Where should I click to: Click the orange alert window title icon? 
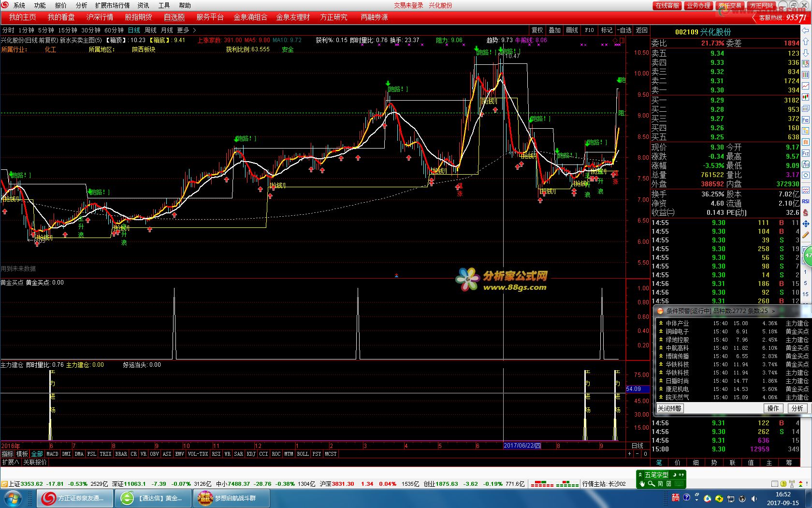(660, 311)
